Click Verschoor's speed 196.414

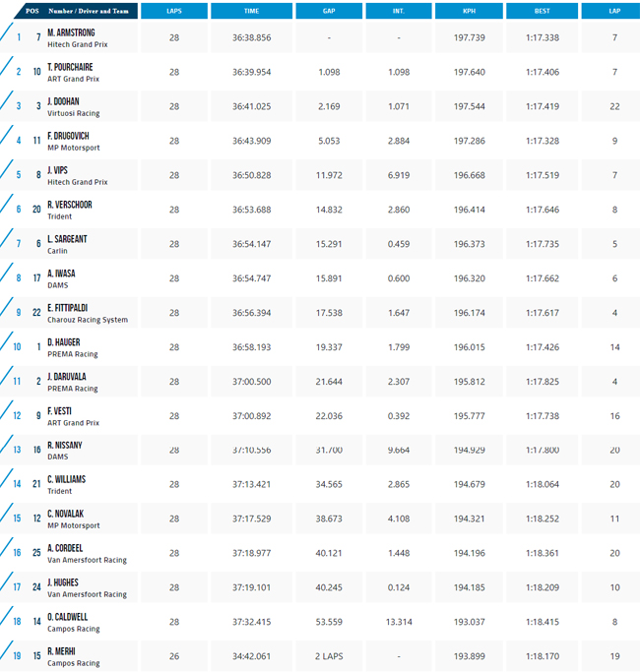(470, 210)
